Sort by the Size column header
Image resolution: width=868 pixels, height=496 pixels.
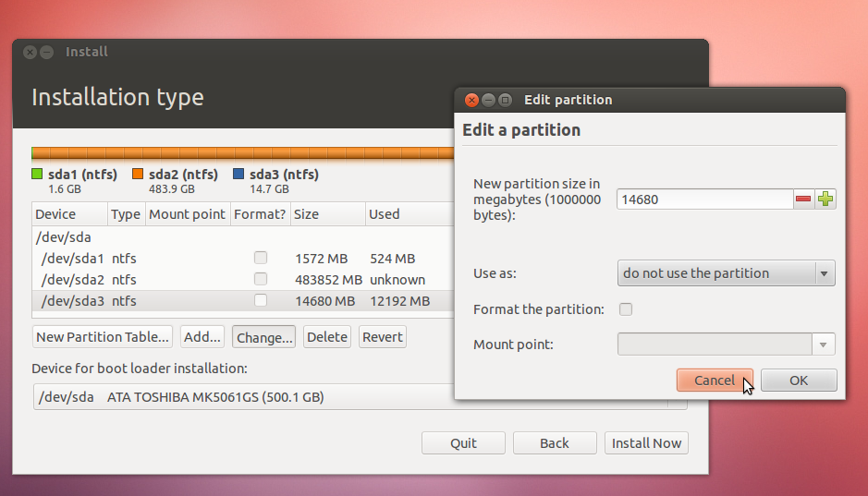coord(328,214)
